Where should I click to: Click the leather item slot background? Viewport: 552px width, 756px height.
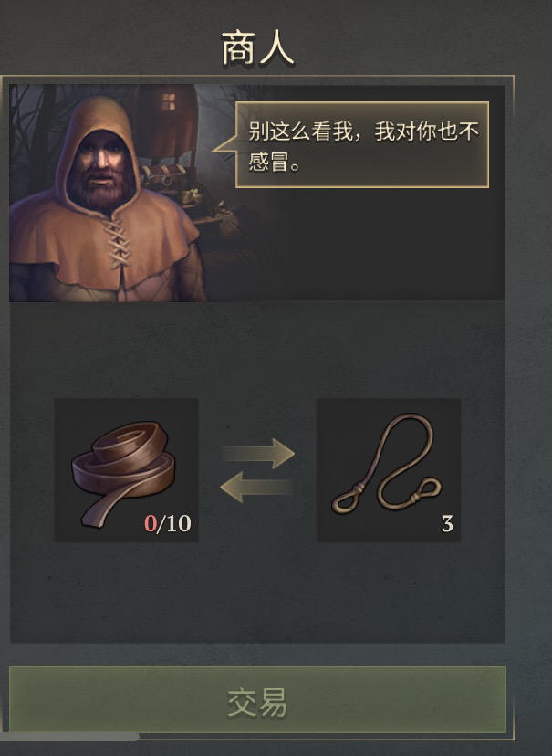(x=126, y=470)
